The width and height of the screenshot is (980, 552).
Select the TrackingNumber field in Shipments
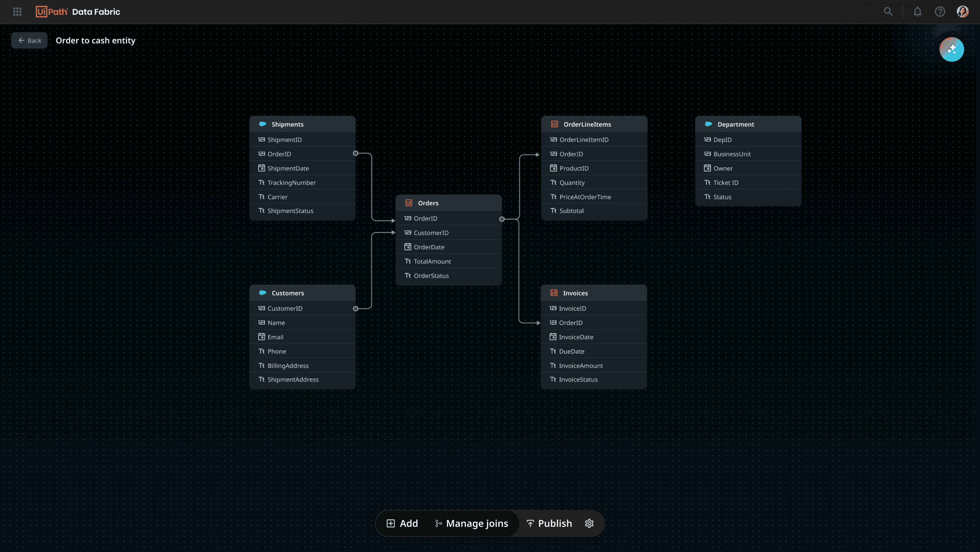click(291, 183)
